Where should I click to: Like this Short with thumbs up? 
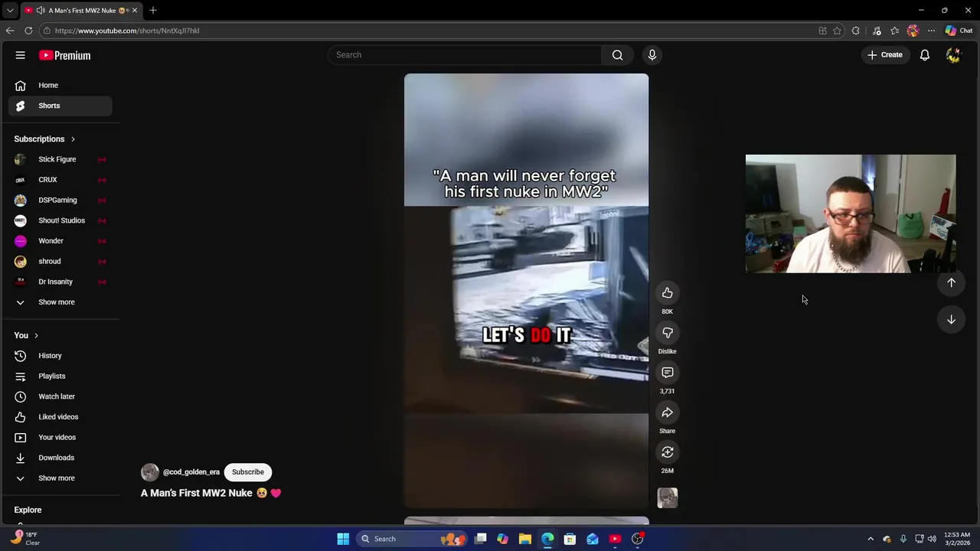tap(668, 293)
